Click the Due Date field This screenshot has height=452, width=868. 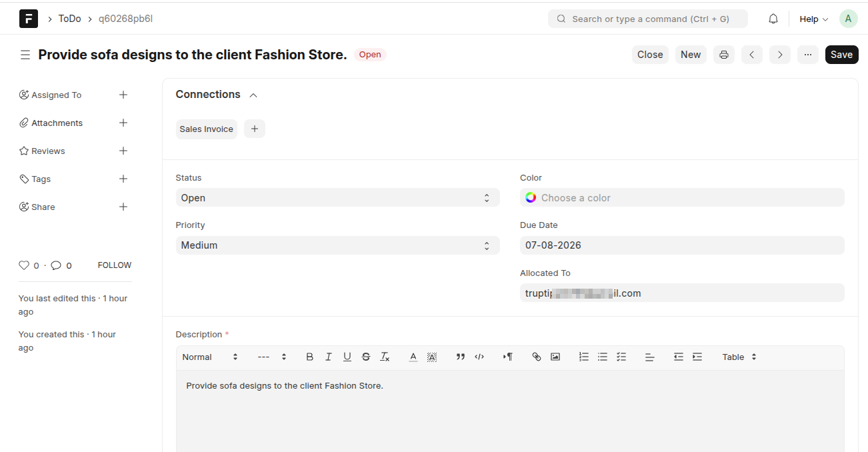682,245
